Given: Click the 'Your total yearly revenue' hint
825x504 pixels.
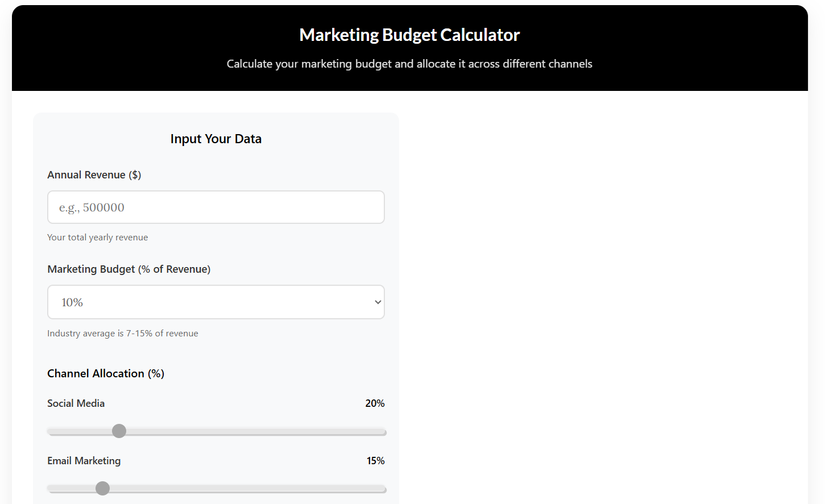Looking at the screenshot, I should (98, 238).
